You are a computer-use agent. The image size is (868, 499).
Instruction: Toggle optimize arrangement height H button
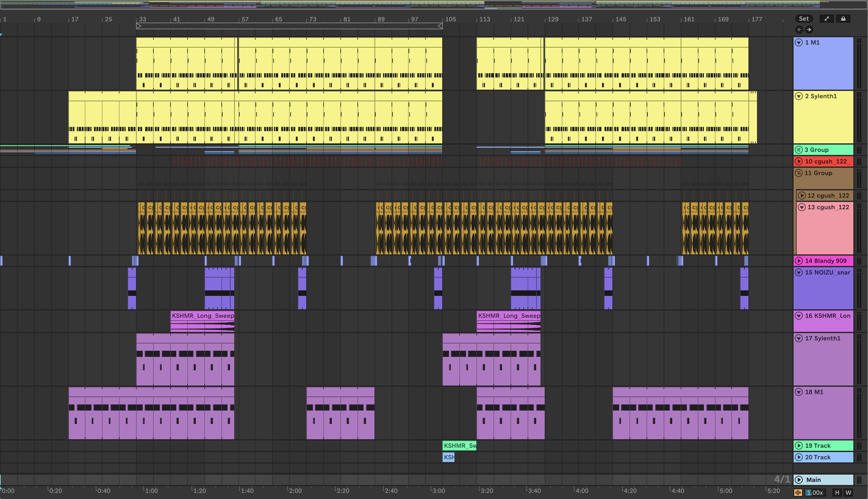(837, 493)
